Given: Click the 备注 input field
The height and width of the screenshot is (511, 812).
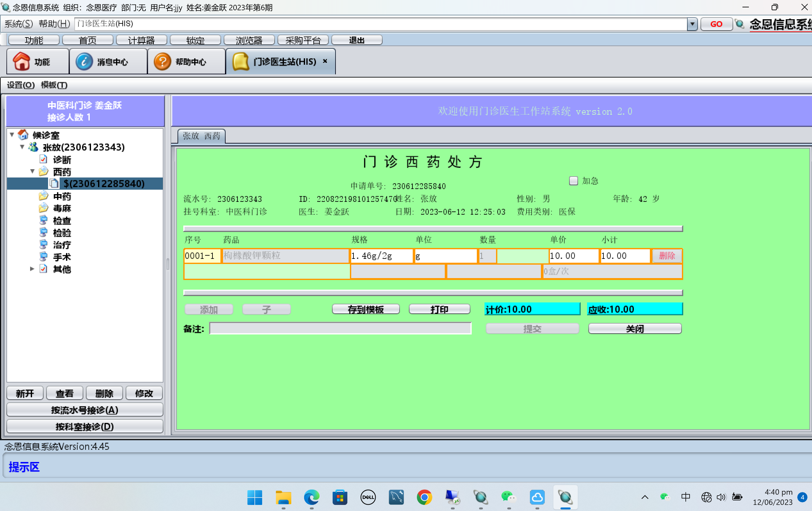Looking at the screenshot, I should pos(340,328).
